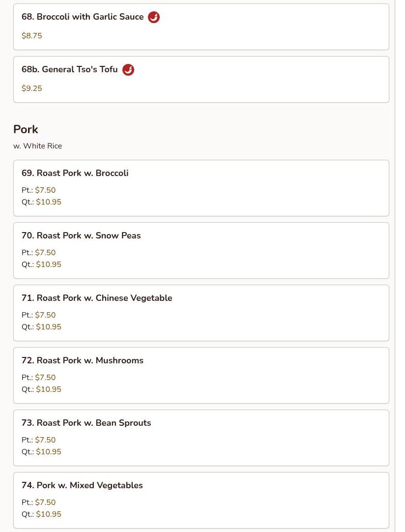Pick quart price of Roast Pork w. Bean Sprouts

tap(49, 452)
